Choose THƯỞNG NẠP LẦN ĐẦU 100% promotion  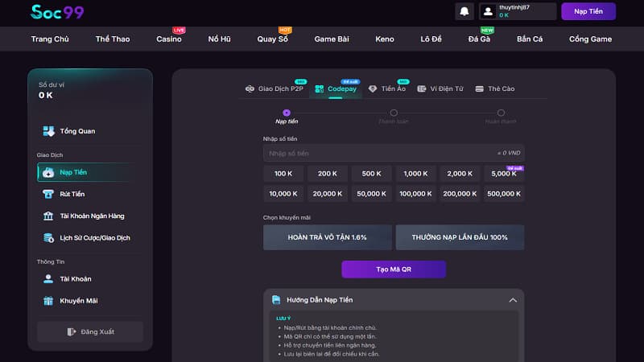pyautogui.click(x=459, y=237)
